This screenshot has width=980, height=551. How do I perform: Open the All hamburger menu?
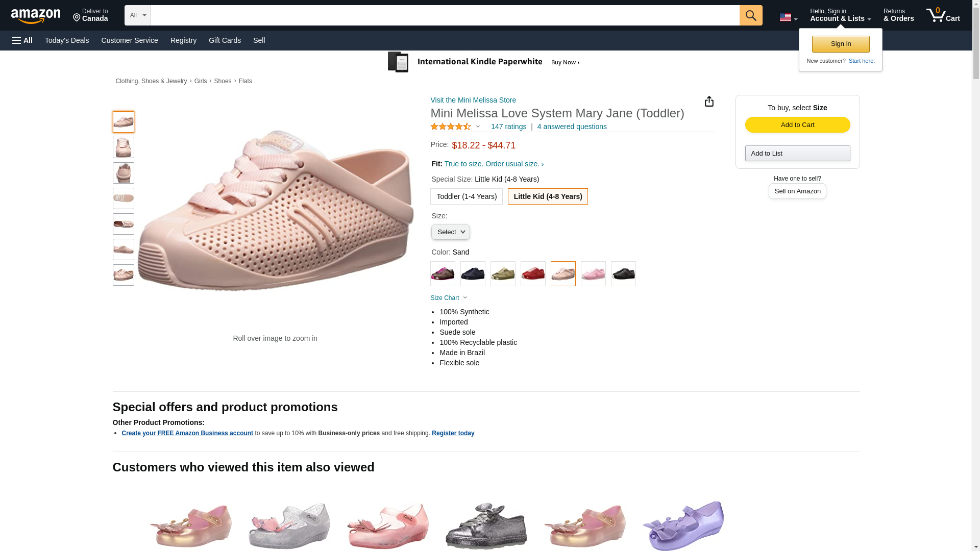pyautogui.click(x=22, y=40)
